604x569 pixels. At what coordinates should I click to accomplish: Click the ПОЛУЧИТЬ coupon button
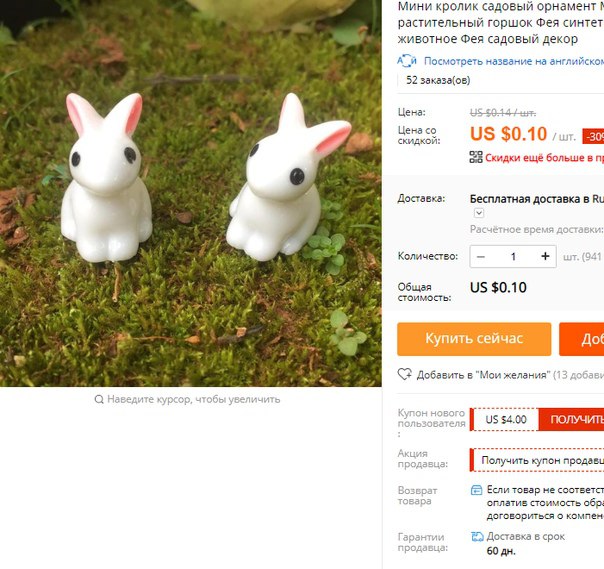(x=572, y=420)
